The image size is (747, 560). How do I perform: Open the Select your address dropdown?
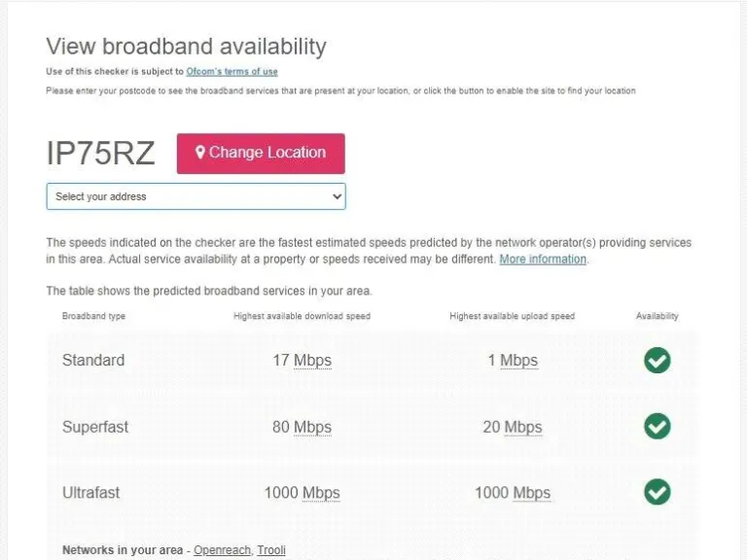(x=196, y=196)
